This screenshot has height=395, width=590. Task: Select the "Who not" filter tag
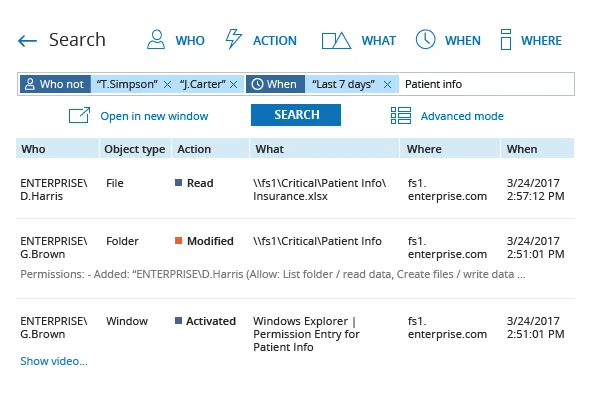click(x=55, y=84)
